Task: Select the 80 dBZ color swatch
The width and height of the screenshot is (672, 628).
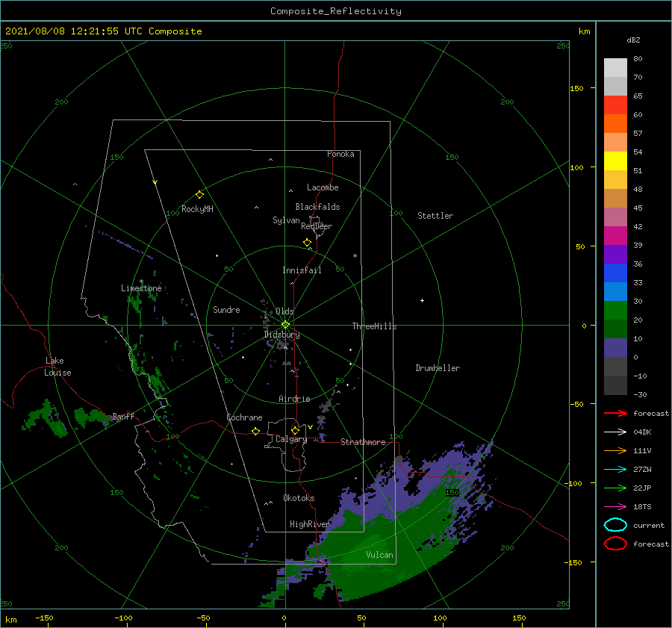Action: 615,68
